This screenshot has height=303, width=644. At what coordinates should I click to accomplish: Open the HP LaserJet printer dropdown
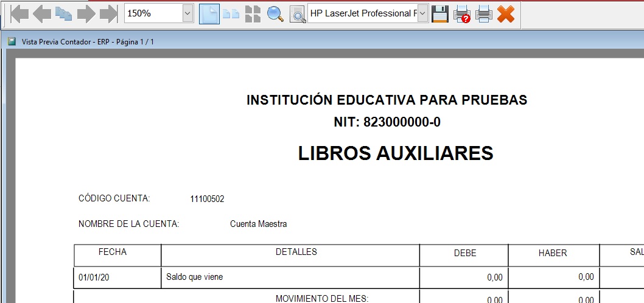422,13
